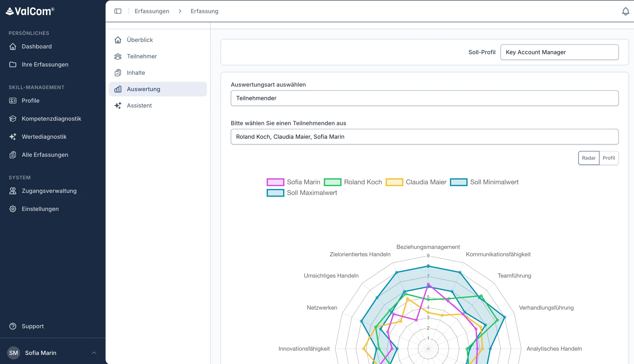Click the Erfassung breadcrumb
Image resolution: width=634 pixels, height=364 pixels.
click(x=204, y=11)
